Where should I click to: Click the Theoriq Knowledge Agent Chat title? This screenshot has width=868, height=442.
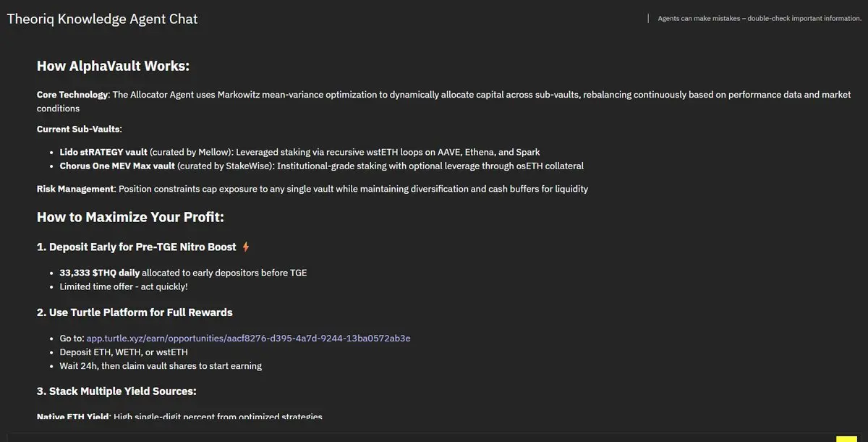click(102, 19)
